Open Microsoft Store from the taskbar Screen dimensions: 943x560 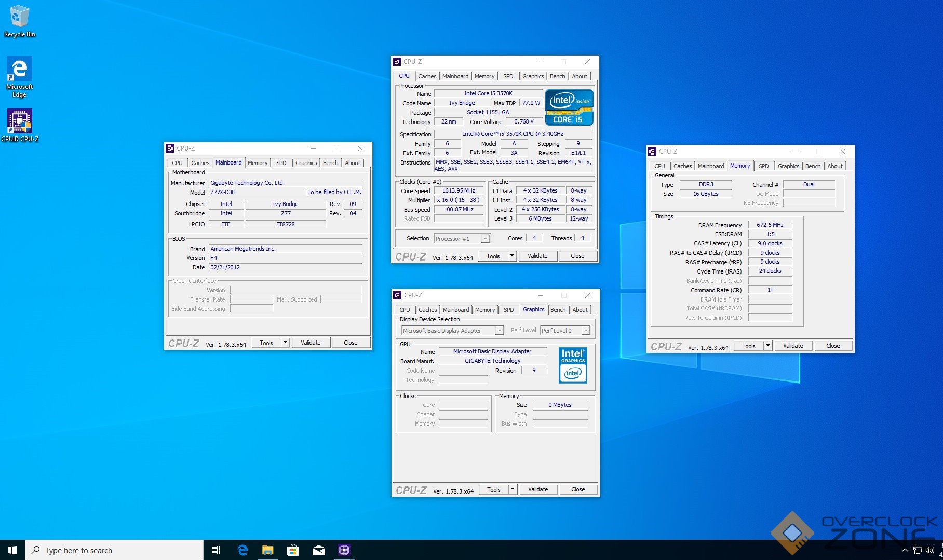pyautogui.click(x=293, y=550)
